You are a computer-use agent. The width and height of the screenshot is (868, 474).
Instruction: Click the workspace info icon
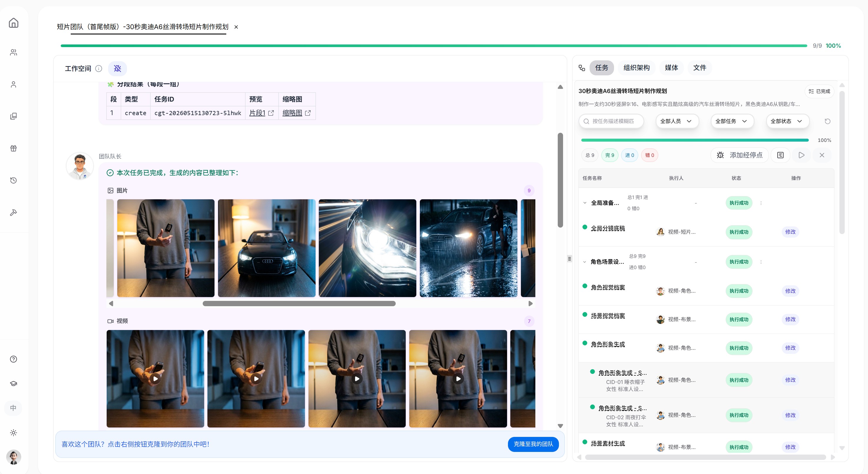pyautogui.click(x=99, y=69)
